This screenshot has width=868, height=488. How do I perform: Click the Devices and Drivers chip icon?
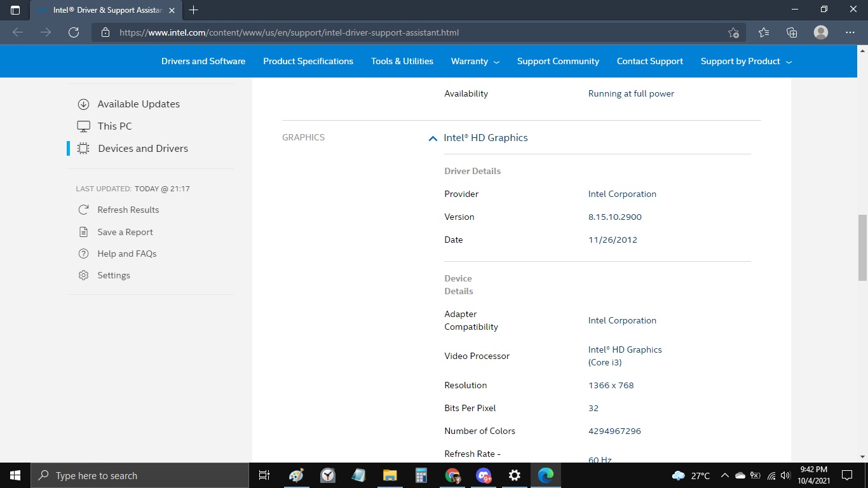(x=83, y=148)
